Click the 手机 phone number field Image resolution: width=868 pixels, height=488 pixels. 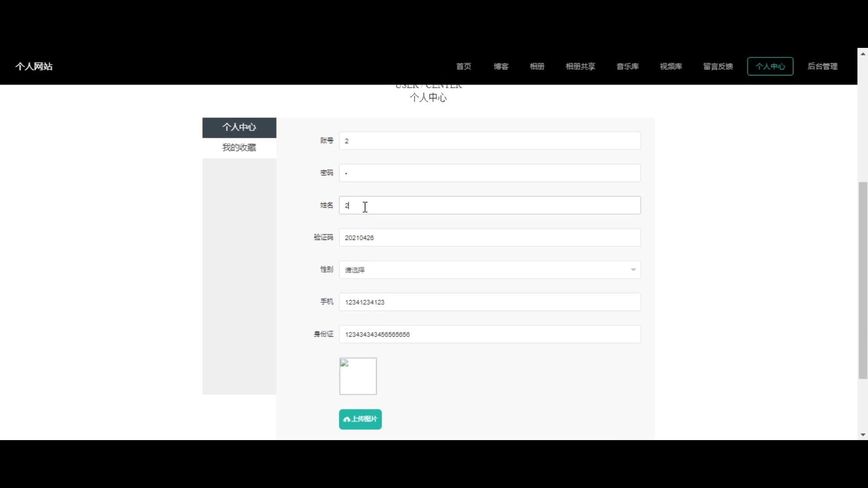489,302
